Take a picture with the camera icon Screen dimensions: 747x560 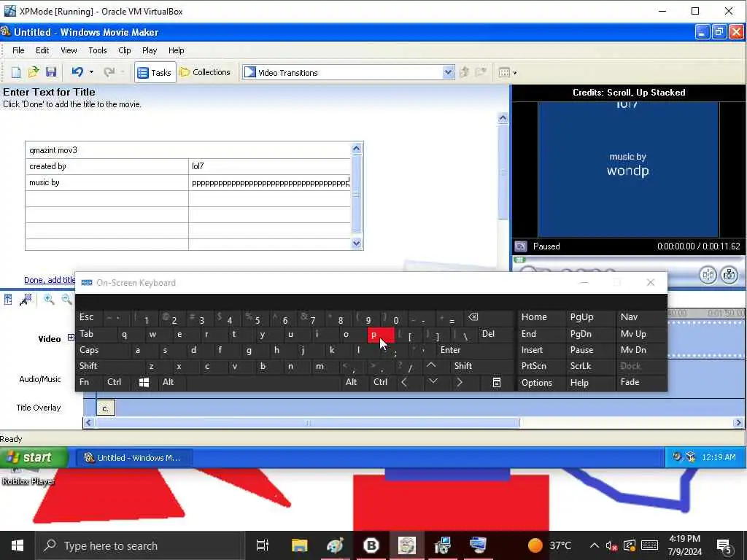[x=729, y=275]
